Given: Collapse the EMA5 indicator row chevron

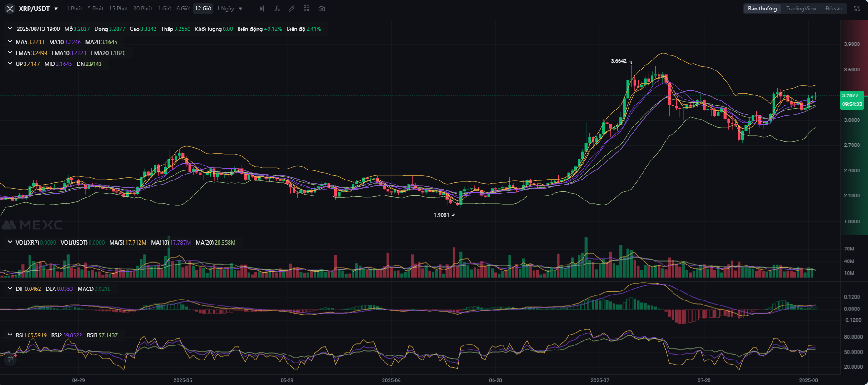Looking at the screenshot, I should pyautogui.click(x=10, y=53).
